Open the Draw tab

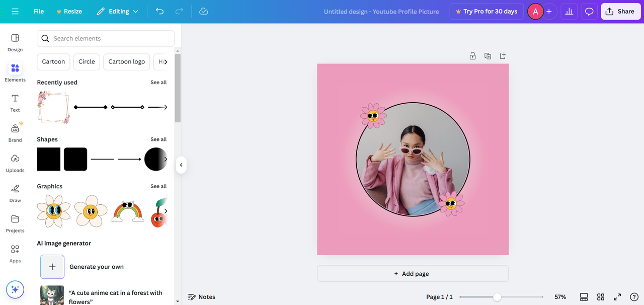15,193
